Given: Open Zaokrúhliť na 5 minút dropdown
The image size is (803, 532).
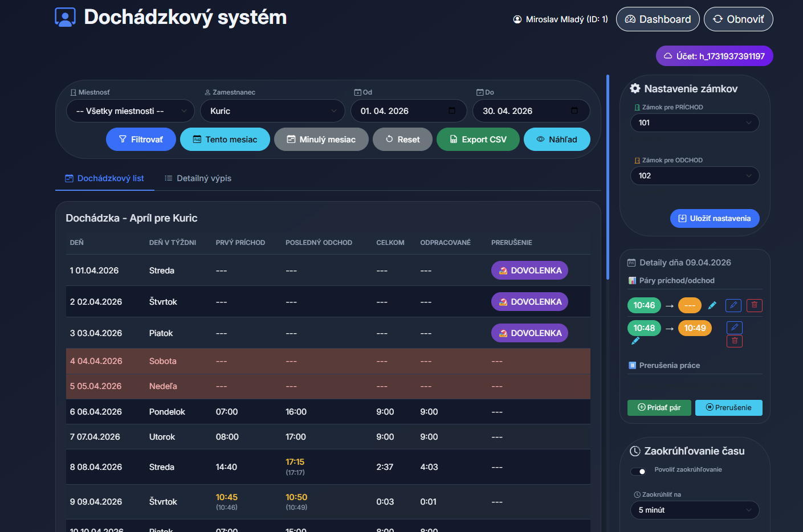Looking at the screenshot, I should coord(694,510).
